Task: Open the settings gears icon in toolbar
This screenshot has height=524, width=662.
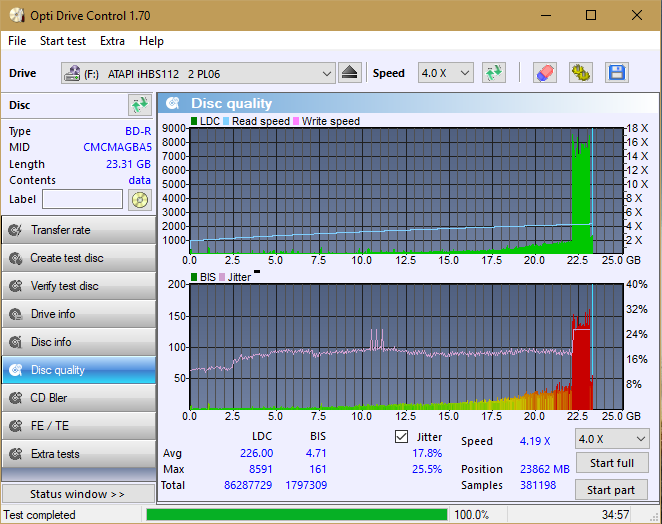Action: [x=581, y=73]
